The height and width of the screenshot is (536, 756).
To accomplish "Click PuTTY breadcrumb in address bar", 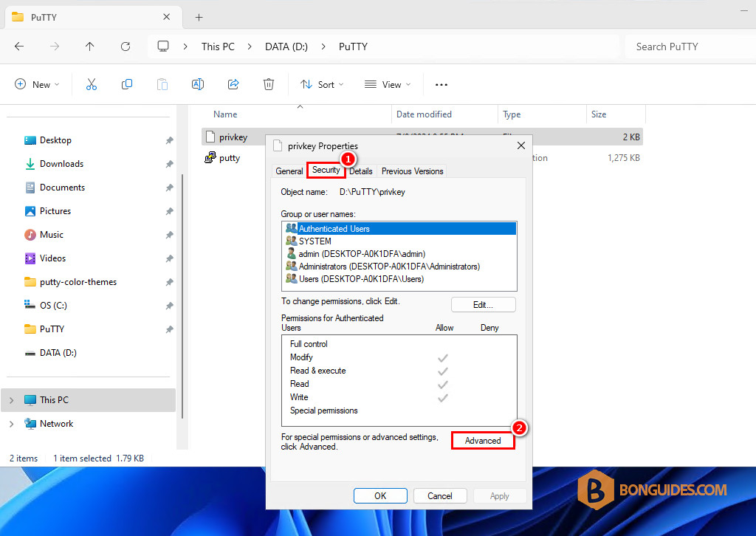I will [353, 47].
